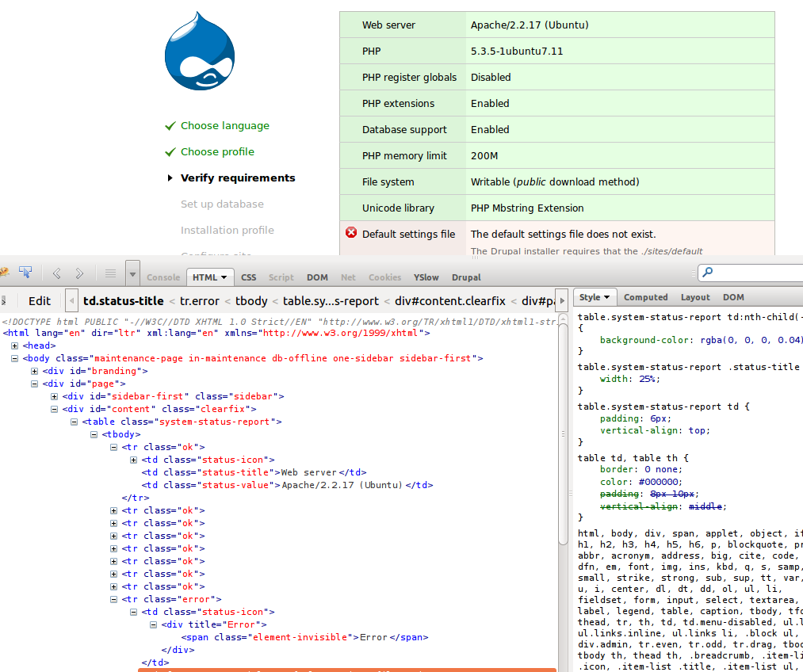803x672 pixels.
Task: Click the Choose language step
Action: click(225, 125)
